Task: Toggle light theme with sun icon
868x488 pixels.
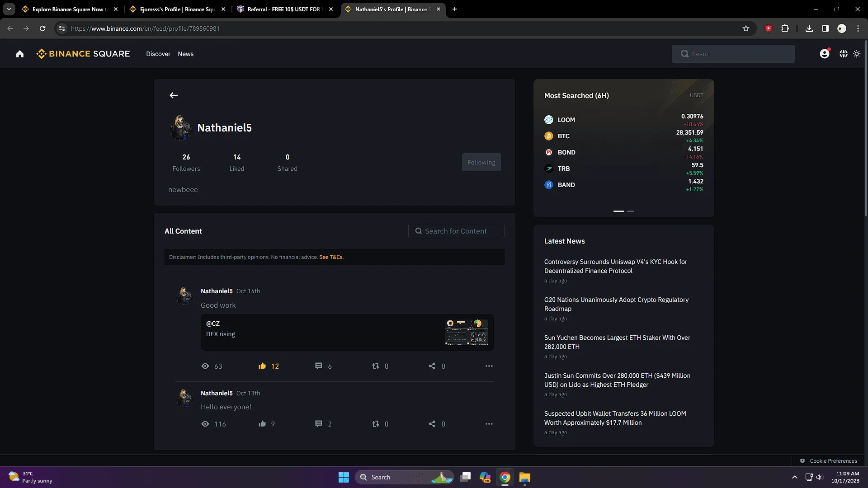Action: coord(857,54)
